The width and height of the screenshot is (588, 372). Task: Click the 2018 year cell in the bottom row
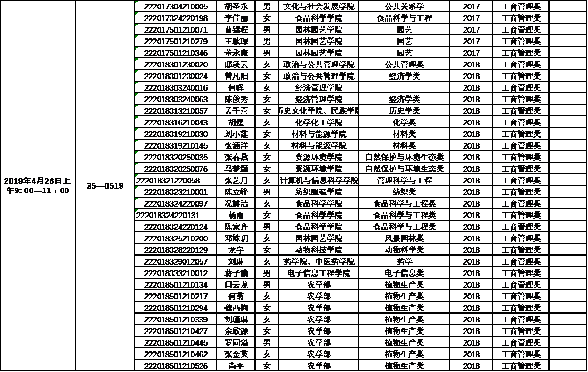click(472, 366)
